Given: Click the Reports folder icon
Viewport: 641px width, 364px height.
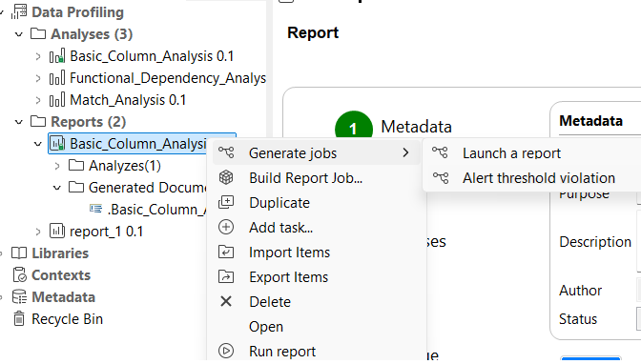Looking at the screenshot, I should coord(38,121).
